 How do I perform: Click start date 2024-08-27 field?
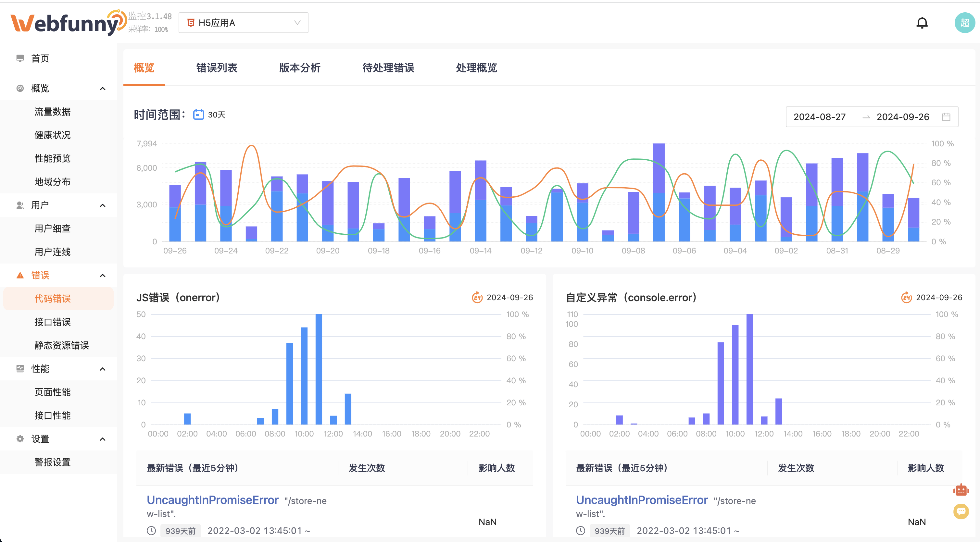tap(820, 117)
